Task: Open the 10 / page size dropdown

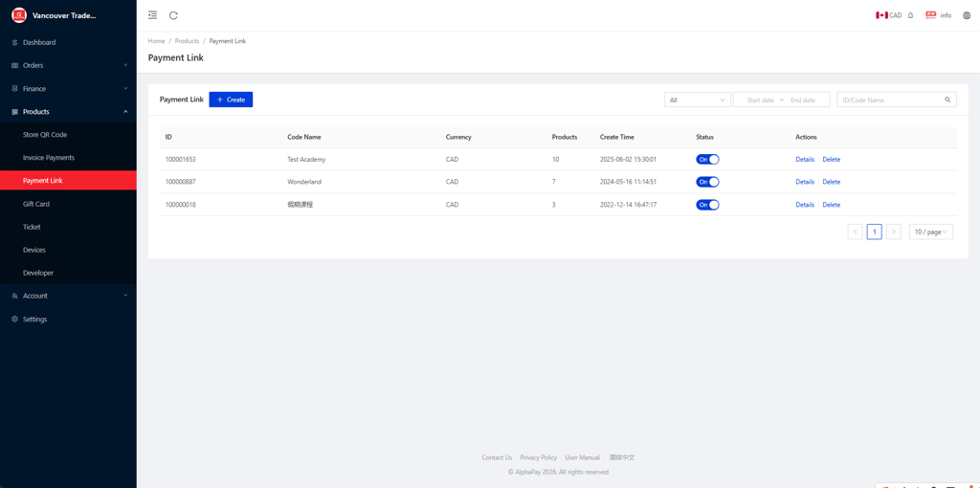Action: point(930,232)
